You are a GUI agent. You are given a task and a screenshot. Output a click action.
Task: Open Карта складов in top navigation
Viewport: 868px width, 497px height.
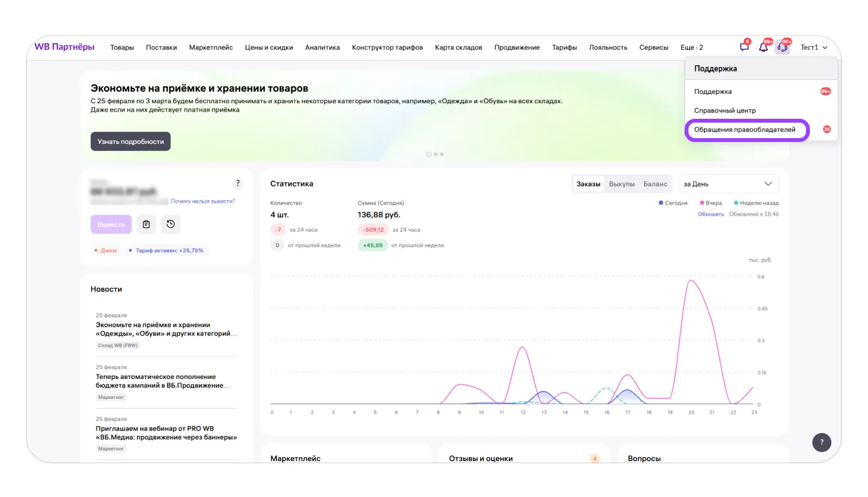pyautogui.click(x=459, y=47)
